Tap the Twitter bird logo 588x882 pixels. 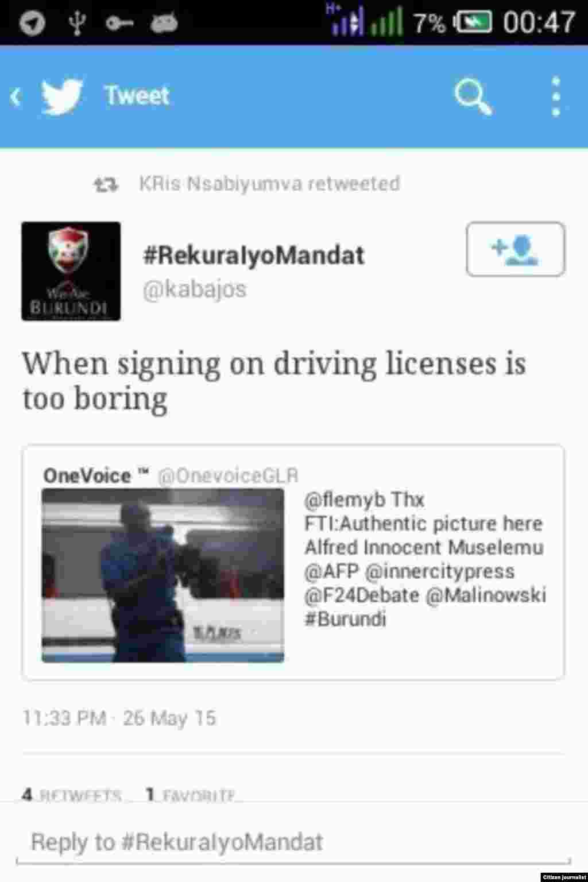click(x=62, y=96)
